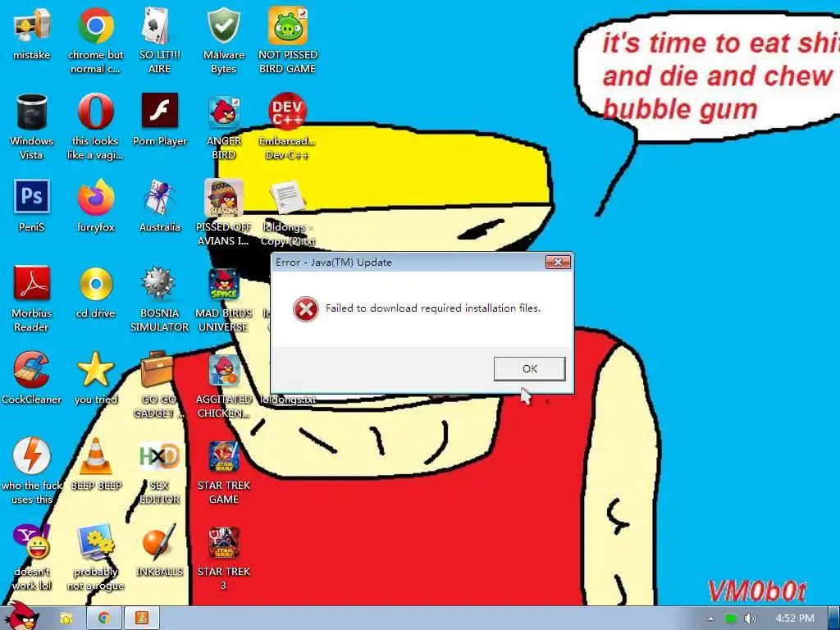
Task: Launch the 'ANGER BIRD' game shortcut
Action: coord(223,126)
